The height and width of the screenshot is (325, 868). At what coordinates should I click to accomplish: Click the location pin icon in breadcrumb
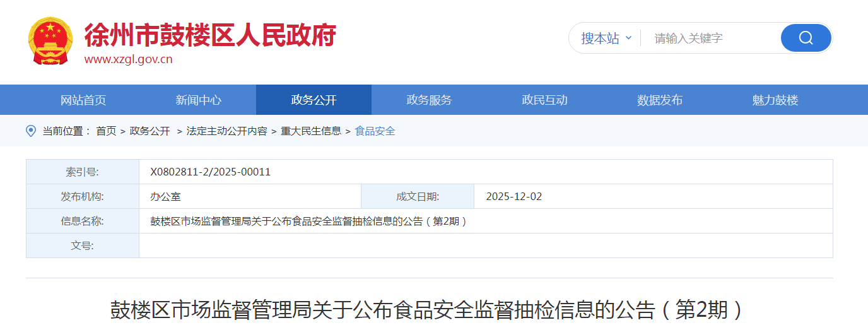pos(30,131)
